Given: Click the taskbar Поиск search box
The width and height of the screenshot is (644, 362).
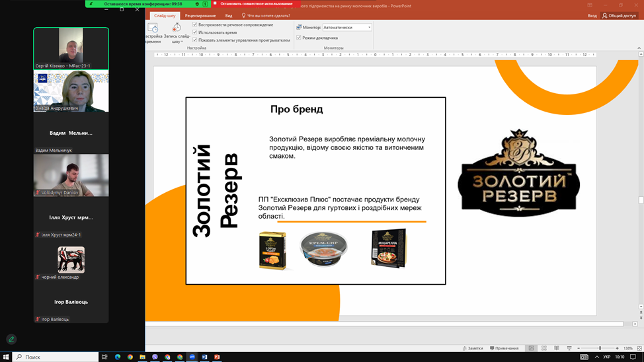Looking at the screenshot, I should click(x=56, y=357).
